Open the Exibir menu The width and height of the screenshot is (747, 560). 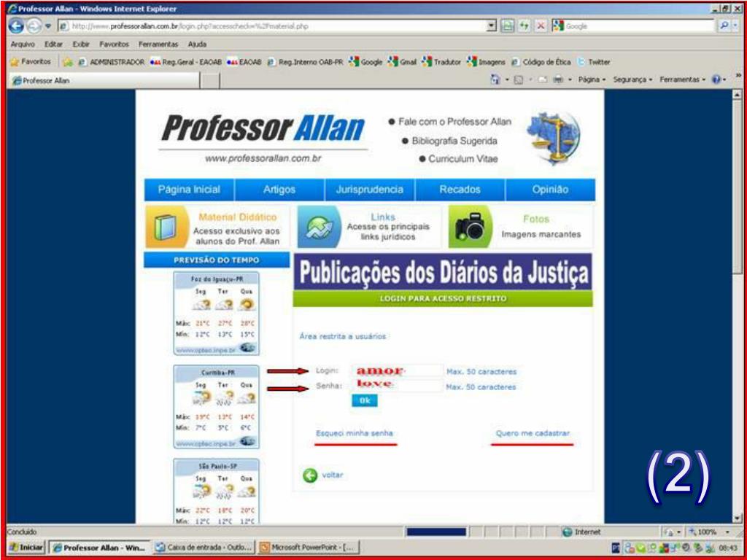81,44
